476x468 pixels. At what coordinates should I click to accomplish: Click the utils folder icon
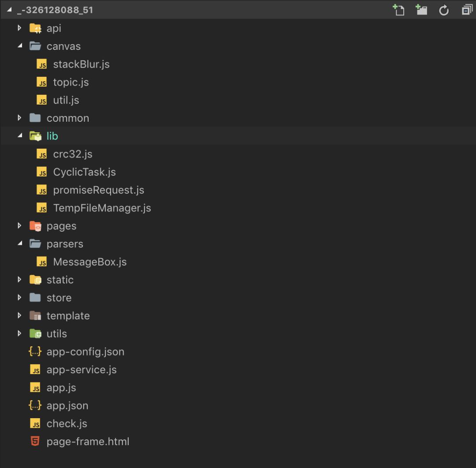coord(35,333)
